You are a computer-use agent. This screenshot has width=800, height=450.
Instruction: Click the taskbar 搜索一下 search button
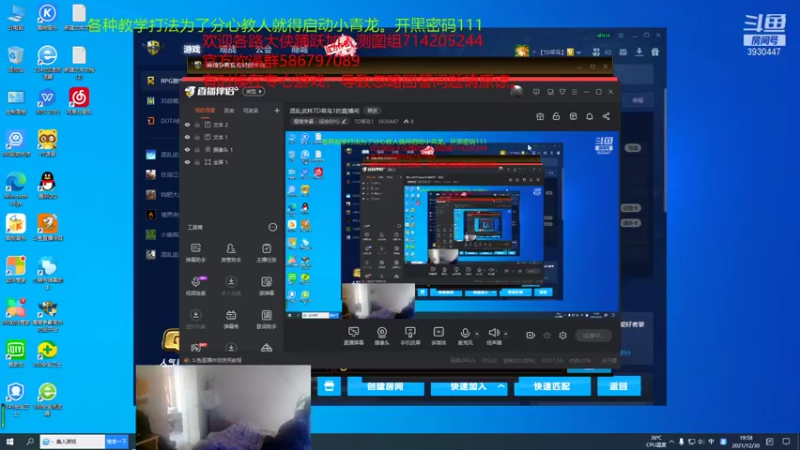pos(117,441)
